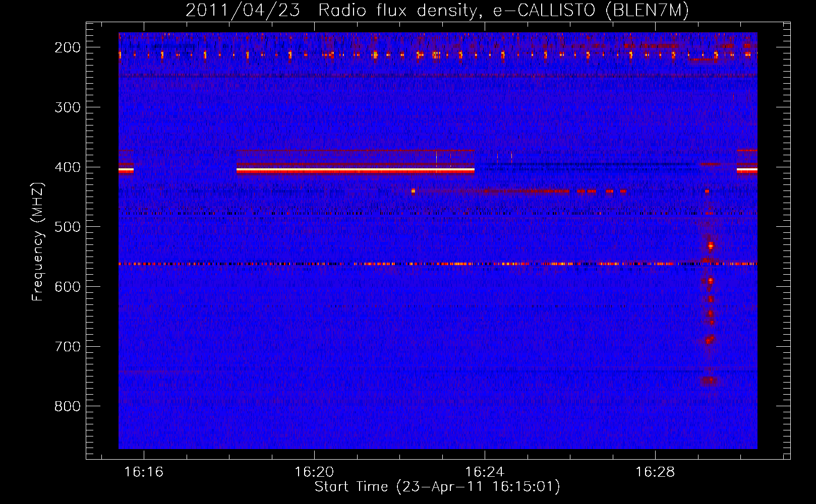Click the long bright white band near 400 MHz
The image size is (816, 504).
pos(356,171)
